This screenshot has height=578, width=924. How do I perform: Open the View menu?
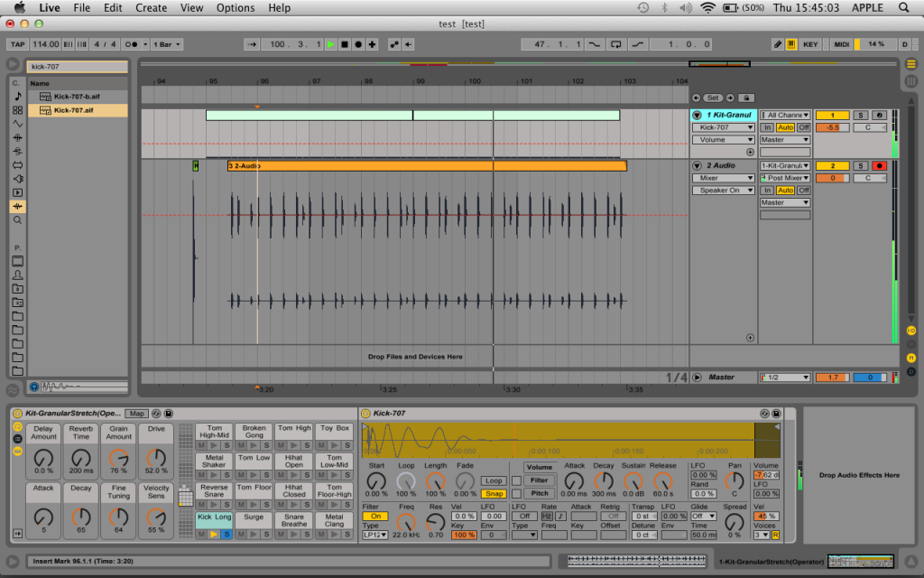191,7
